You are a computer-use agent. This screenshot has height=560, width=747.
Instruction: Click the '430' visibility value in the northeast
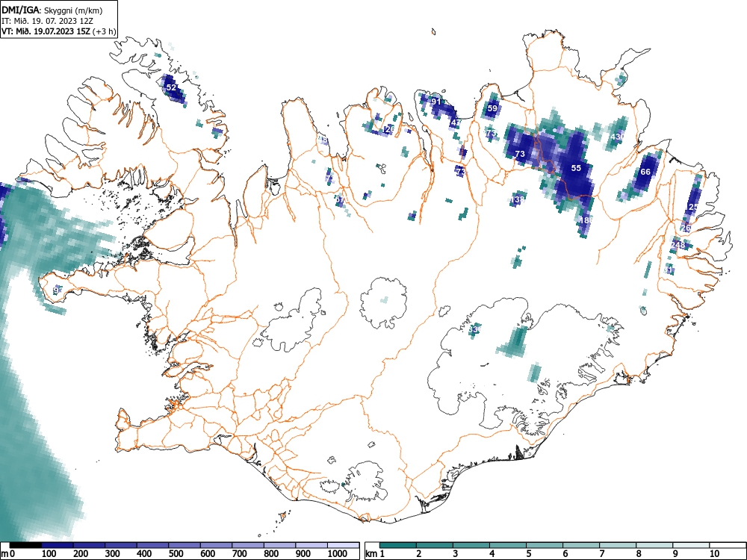617,137
